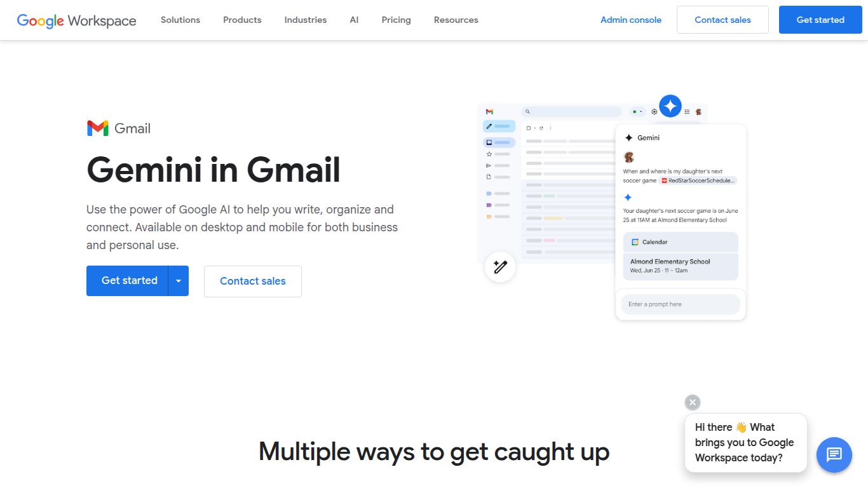The image size is (868, 488).
Task: Open the dropdown beside the select-all checkbox
Action: point(535,128)
